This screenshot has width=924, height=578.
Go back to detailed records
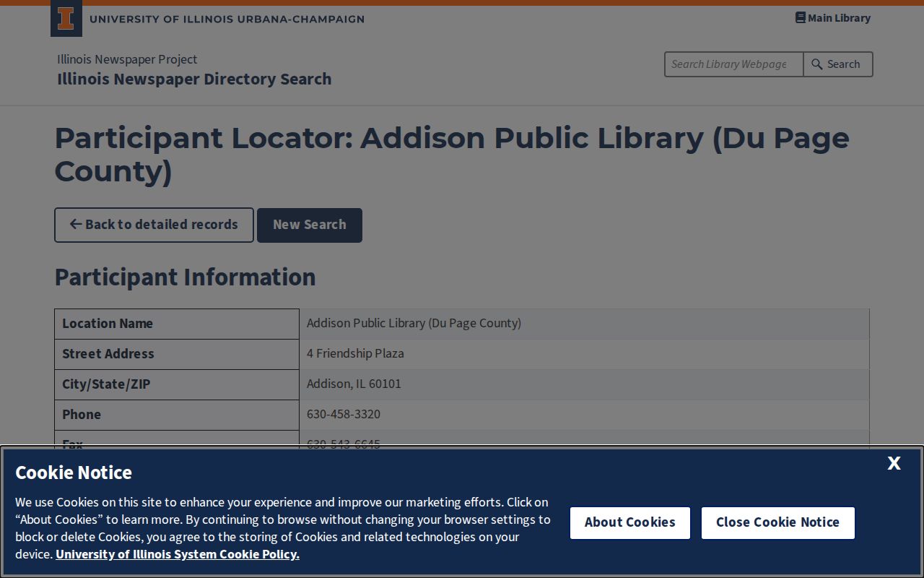click(x=154, y=225)
